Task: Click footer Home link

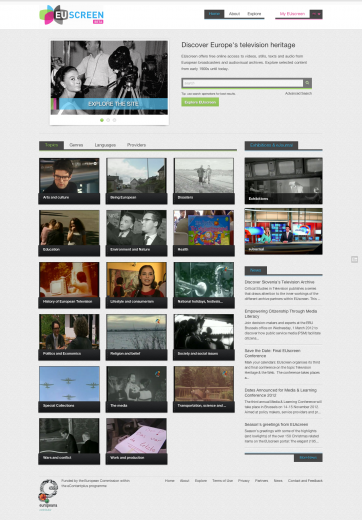Action: pyautogui.click(x=169, y=481)
